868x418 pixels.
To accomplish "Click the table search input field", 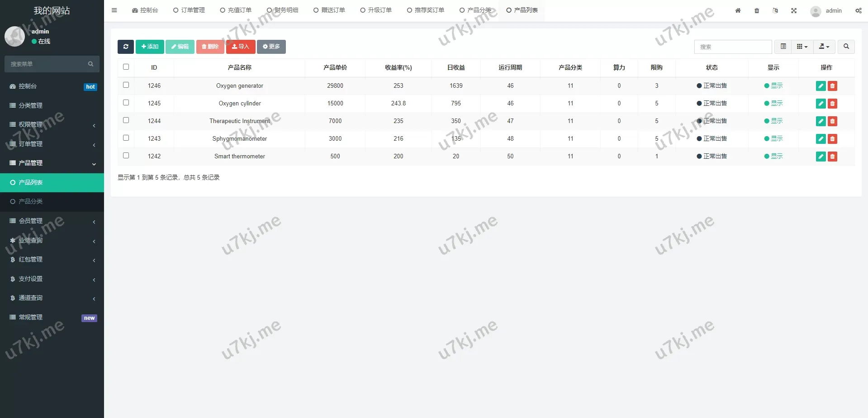I will coord(733,47).
